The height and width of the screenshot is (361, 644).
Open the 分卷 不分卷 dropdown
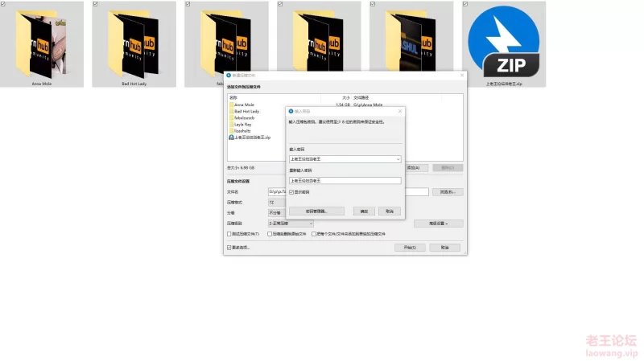(277, 213)
